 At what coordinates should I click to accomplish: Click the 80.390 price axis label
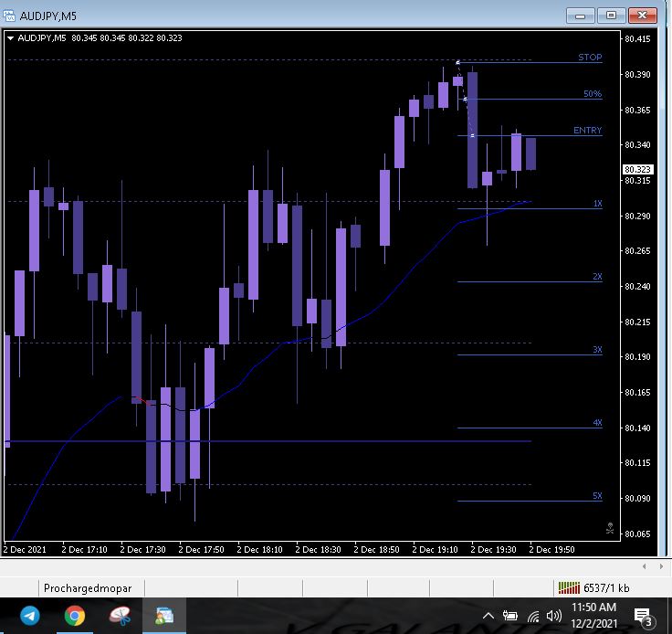pos(637,75)
